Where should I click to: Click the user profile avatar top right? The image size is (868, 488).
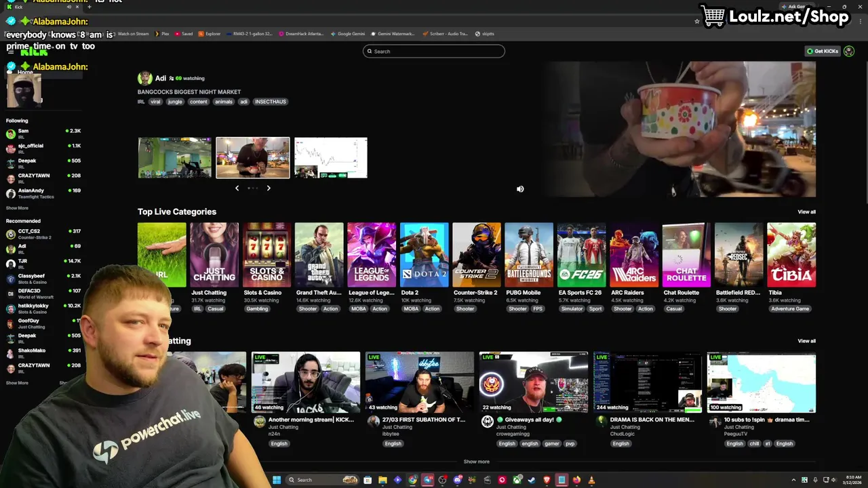[x=849, y=51]
